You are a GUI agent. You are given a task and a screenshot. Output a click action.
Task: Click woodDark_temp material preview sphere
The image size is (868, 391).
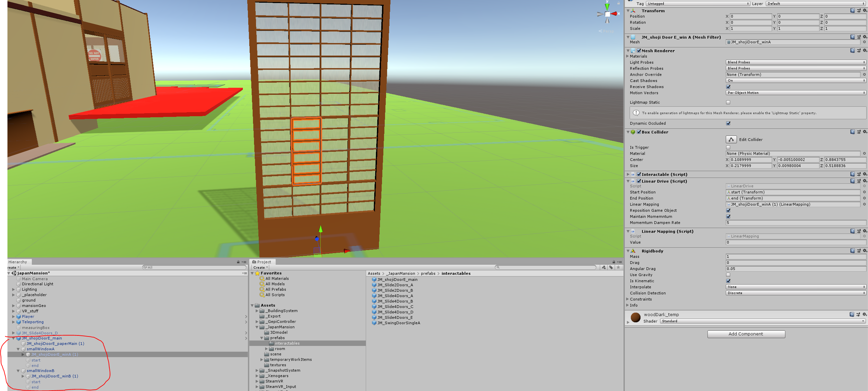coord(635,317)
